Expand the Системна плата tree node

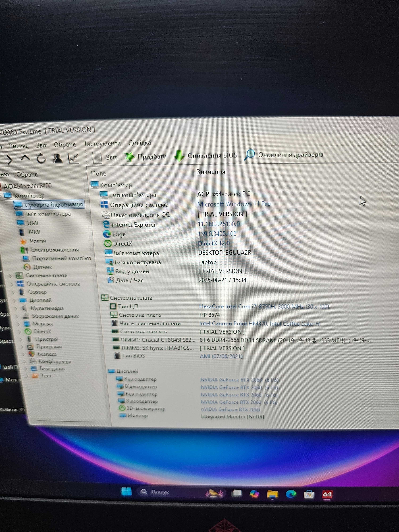pos(11,276)
